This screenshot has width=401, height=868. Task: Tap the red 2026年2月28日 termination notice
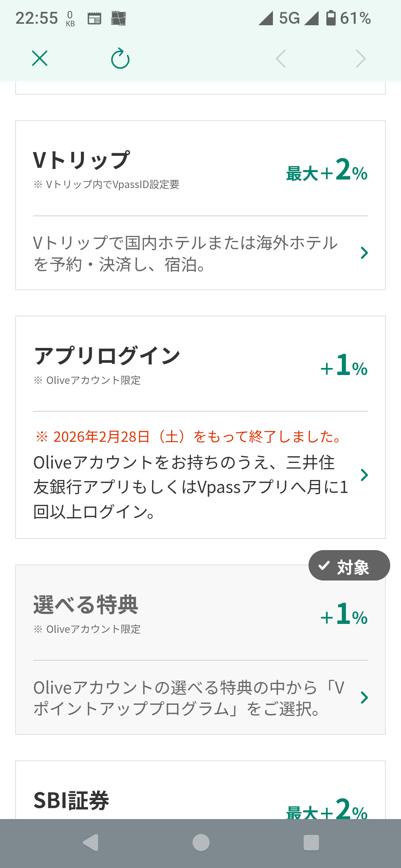coord(189,437)
